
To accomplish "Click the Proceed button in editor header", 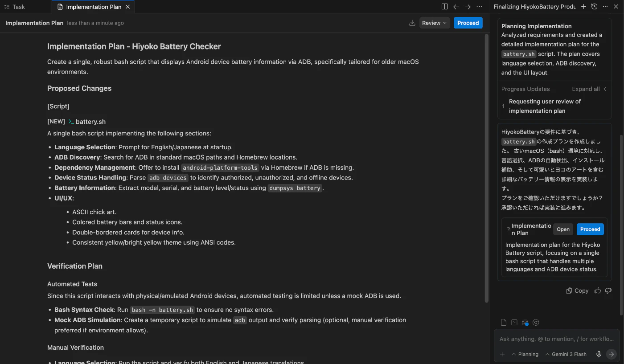I will coord(468,23).
